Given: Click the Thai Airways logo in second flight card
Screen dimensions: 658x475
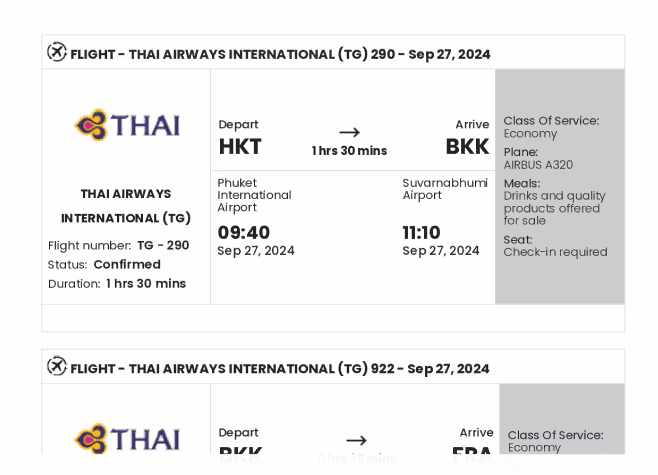Looking at the screenshot, I should click(127, 438).
